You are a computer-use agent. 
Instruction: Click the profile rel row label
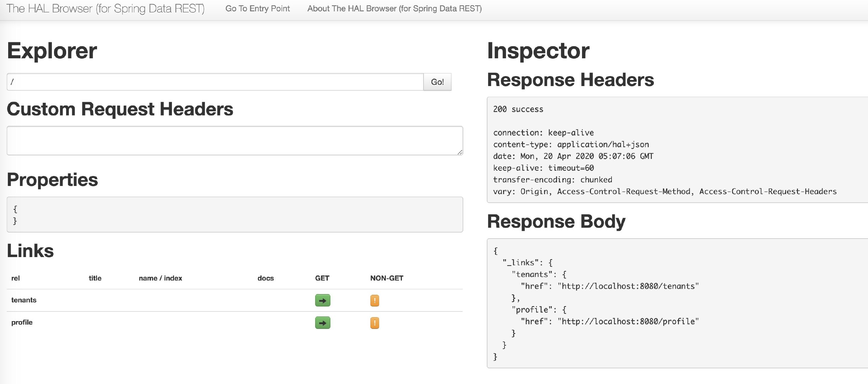tap(22, 322)
